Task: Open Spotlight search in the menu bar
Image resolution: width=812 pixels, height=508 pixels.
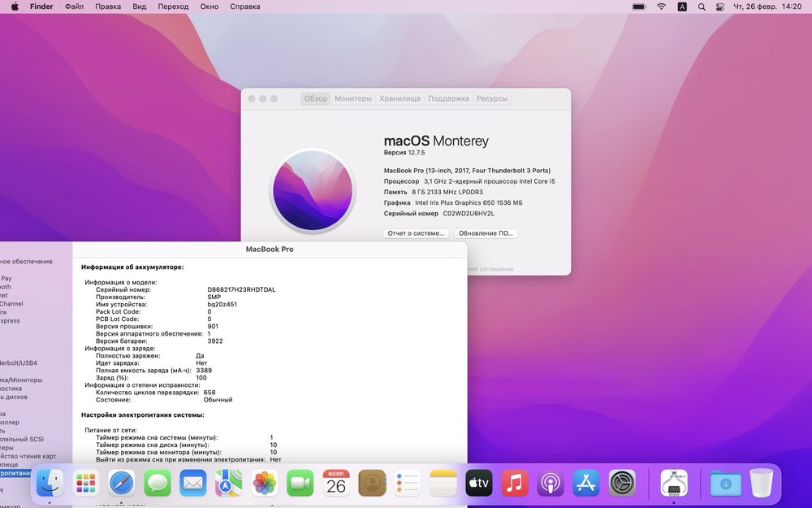Action: (x=702, y=7)
